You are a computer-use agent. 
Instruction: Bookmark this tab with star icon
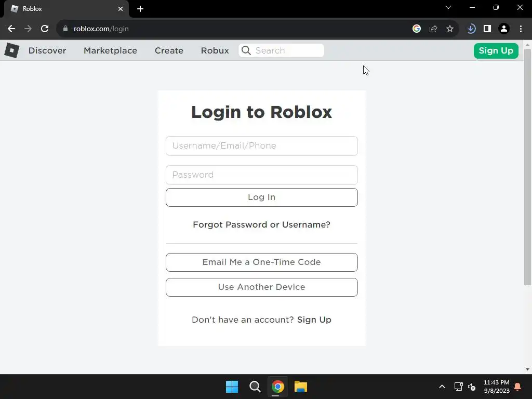450,29
